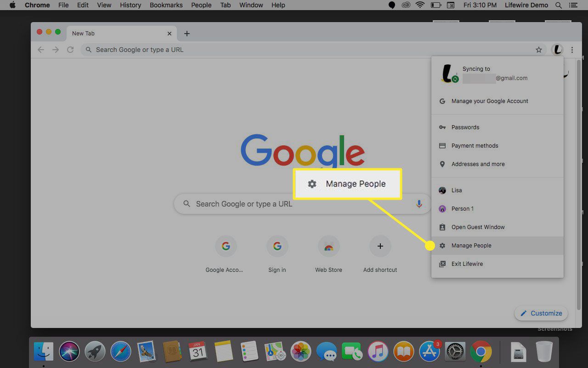Open Finder from the Dock

click(44, 352)
